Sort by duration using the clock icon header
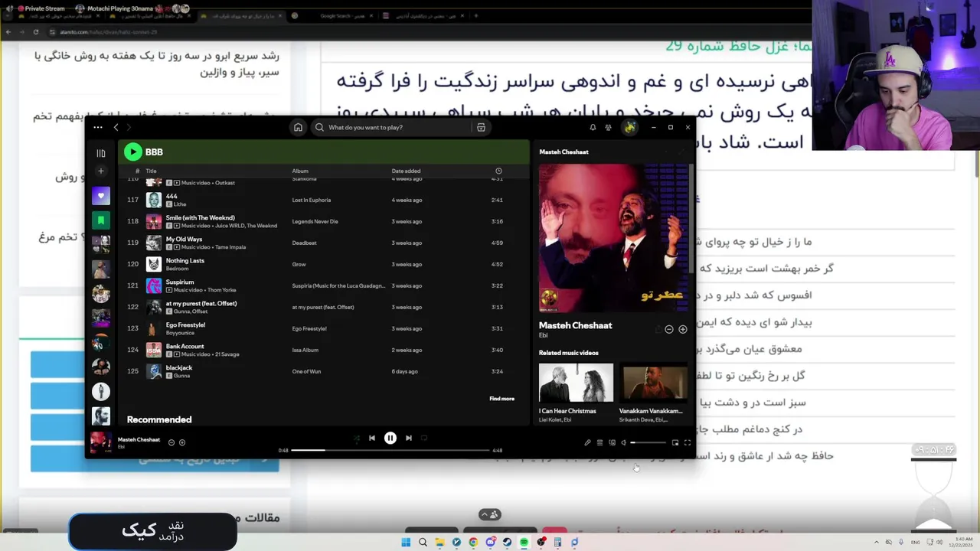Viewport: 980px width, 551px height. click(x=498, y=171)
